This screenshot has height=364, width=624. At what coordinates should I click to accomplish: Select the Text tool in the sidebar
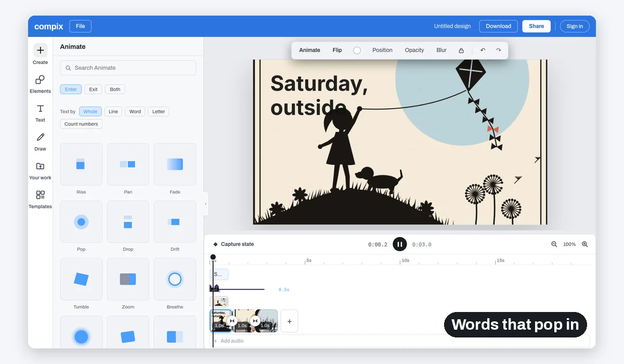pyautogui.click(x=40, y=112)
